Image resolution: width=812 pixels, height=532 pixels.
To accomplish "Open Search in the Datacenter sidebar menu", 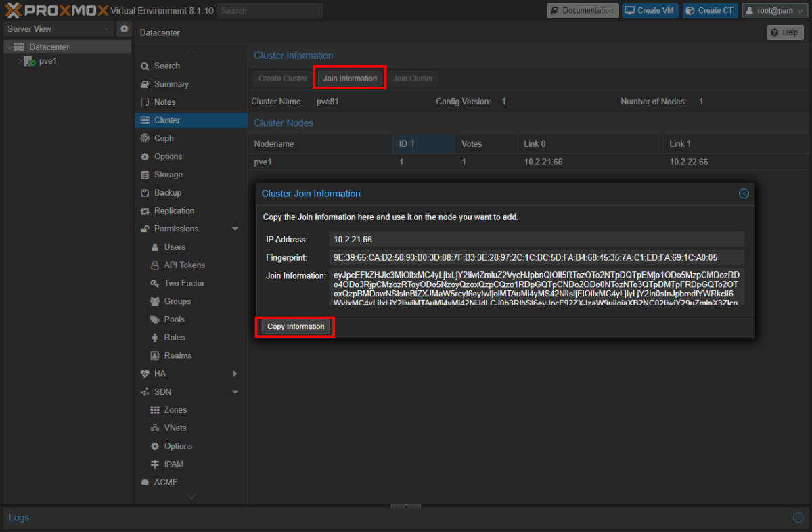I will [191, 66].
